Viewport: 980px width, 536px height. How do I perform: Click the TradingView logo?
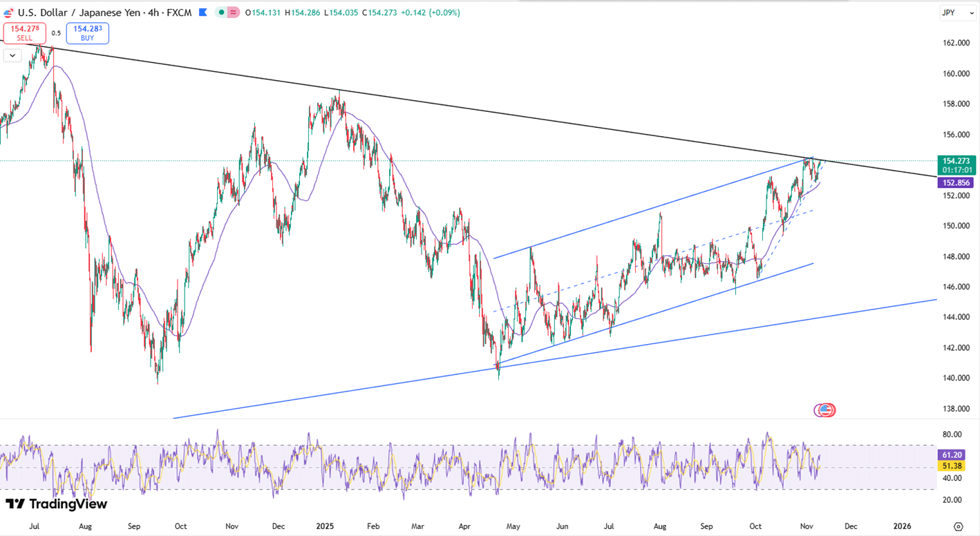[56, 504]
